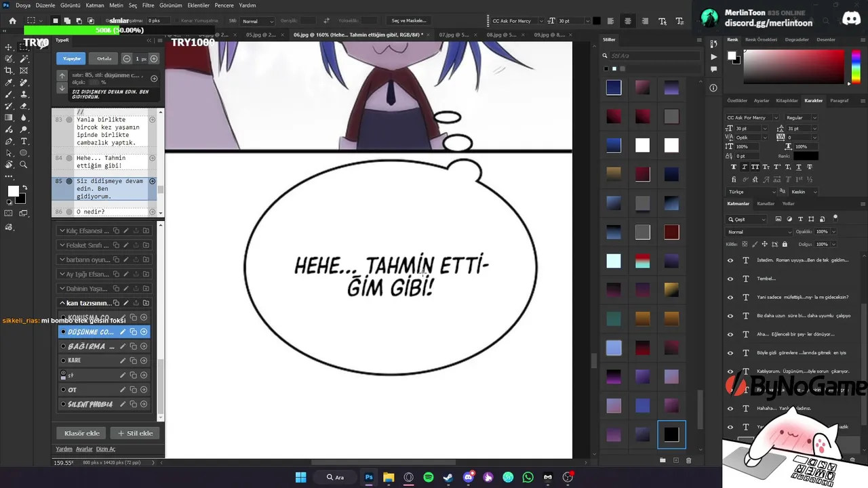Collapse the kan tazısının style folder
This screenshot has width=868, height=488.
pos(62,303)
